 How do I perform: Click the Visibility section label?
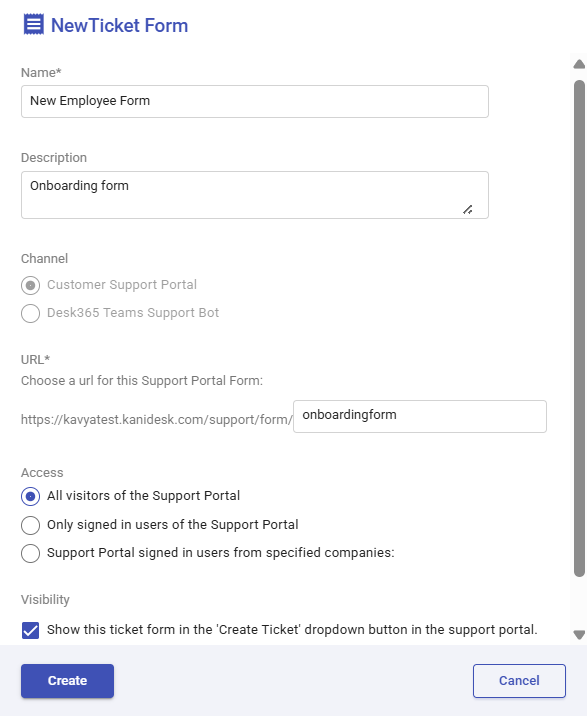[45, 600]
